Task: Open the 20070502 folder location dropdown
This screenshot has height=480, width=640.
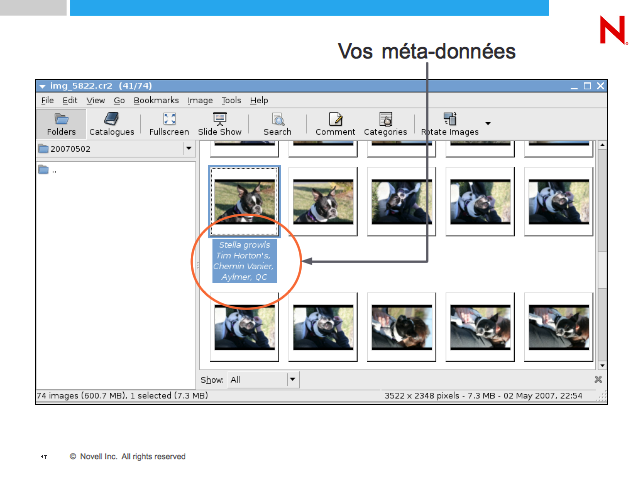Action: tap(188, 149)
